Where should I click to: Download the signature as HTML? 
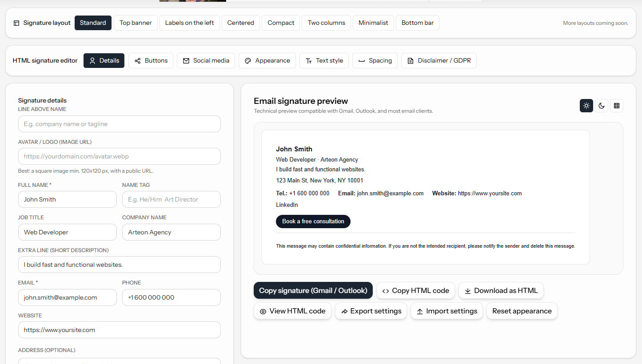tap(501, 290)
